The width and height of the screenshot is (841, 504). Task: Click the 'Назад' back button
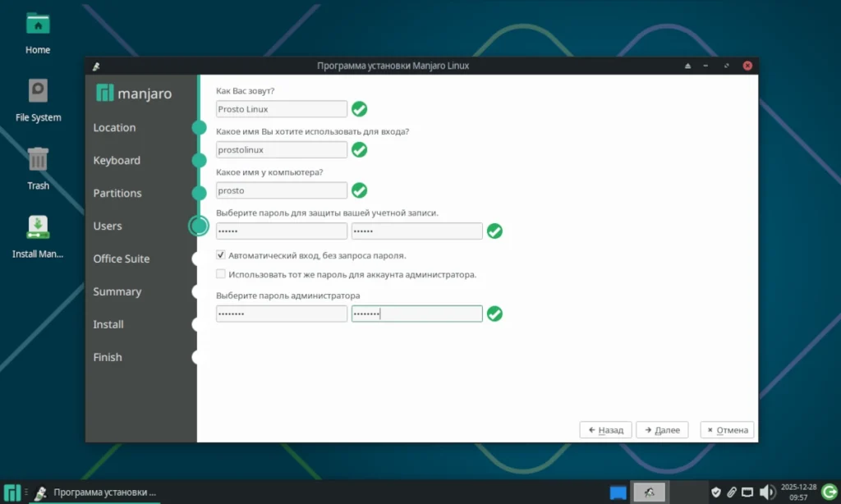pos(605,430)
